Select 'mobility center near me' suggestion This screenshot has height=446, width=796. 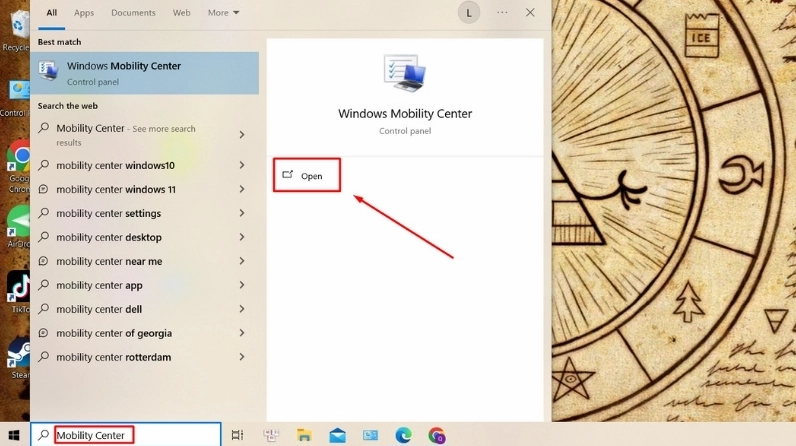coord(109,261)
